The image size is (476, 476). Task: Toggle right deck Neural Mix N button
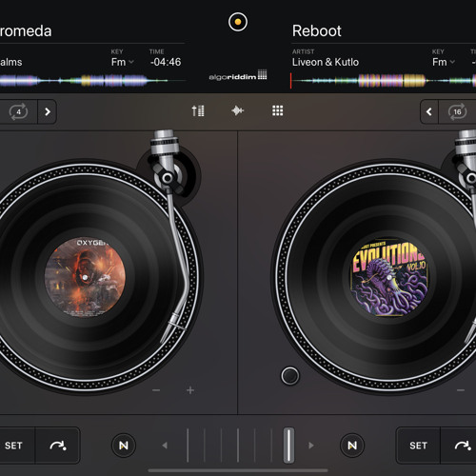352,446
